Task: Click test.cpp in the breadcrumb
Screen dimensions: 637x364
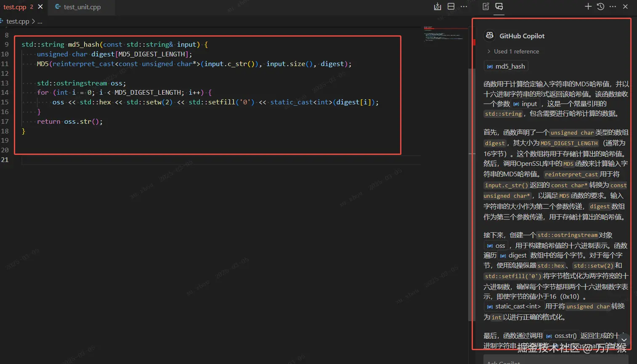Action: pos(18,21)
